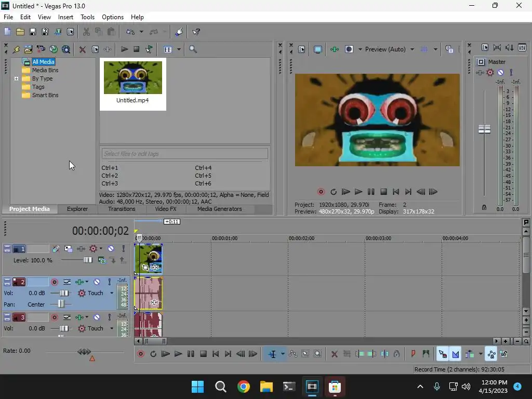Viewport: 532px width, 399px height.
Task: Click Copy Snapshot icon in preview toolbar
Action: (449, 49)
